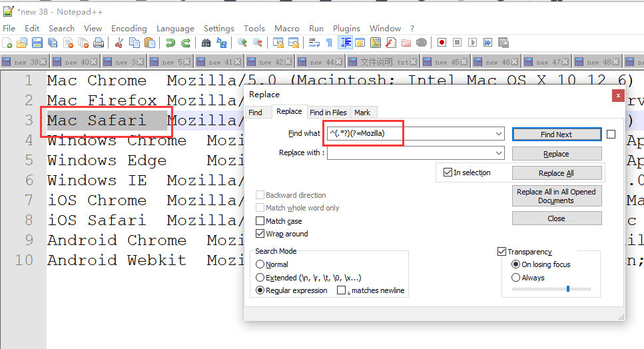Click the Save recorded macro icon
Image resolution: width=644 pixels, height=349 pixels.
(503, 43)
